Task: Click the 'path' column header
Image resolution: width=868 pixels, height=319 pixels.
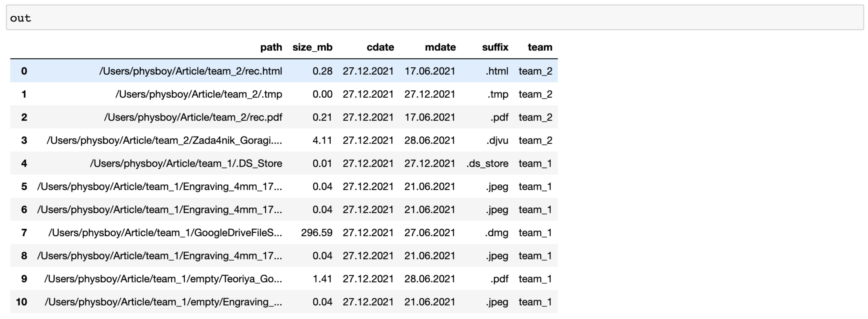Action: pyautogui.click(x=271, y=47)
